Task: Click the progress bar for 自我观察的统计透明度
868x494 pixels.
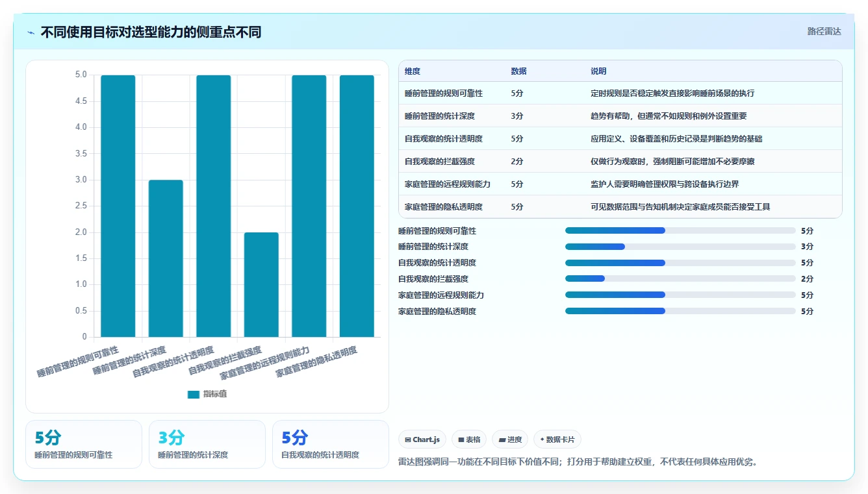Action: click(680, 263)
